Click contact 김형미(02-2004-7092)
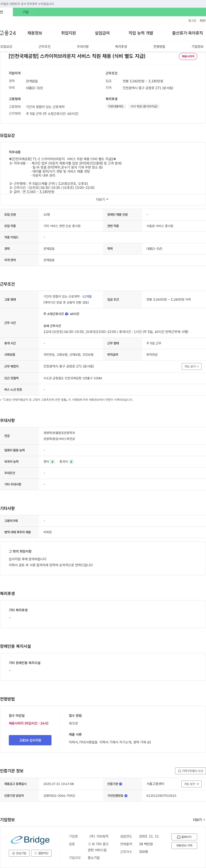This screenshot has height=868, width=206. coord(59,796)
